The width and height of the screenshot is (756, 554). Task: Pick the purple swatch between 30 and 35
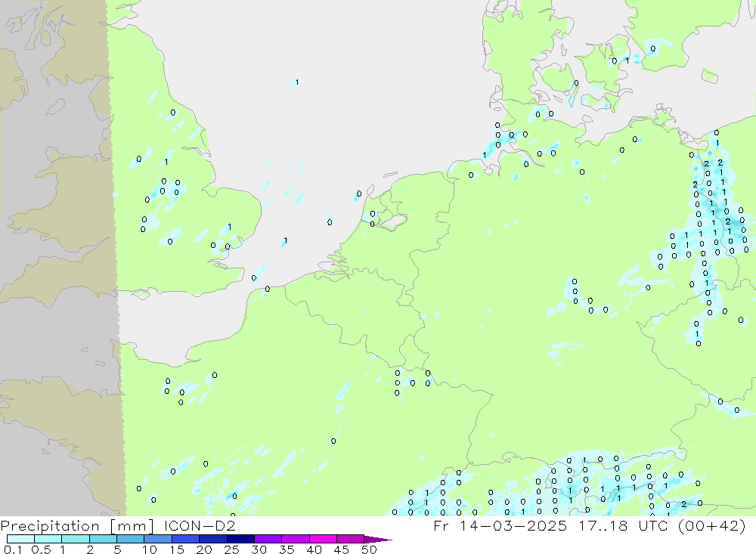coord(268,539)
